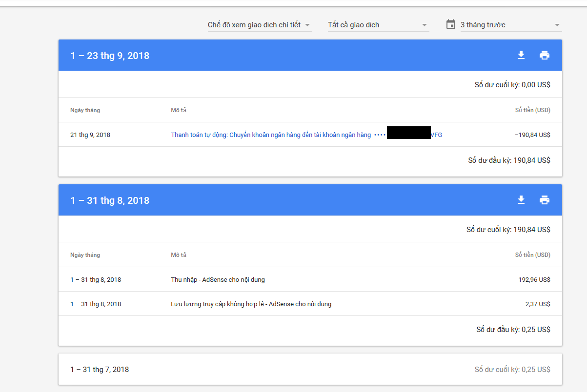Expand the '1 – 31 thg 7, 2018' period
This screenshot has height=392, width=587.
(x=100, y=370)
